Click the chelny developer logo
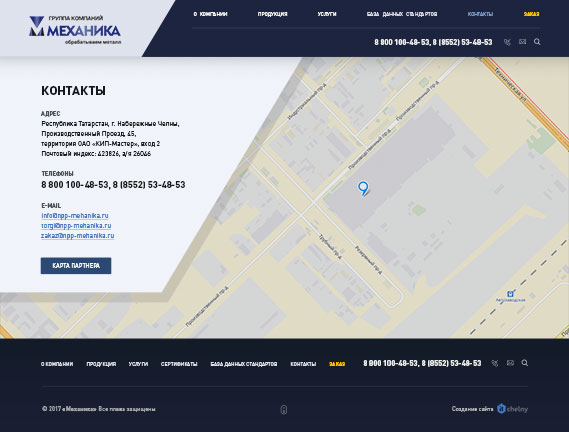This screenshot has width=569, height=432. pos(512,409)
